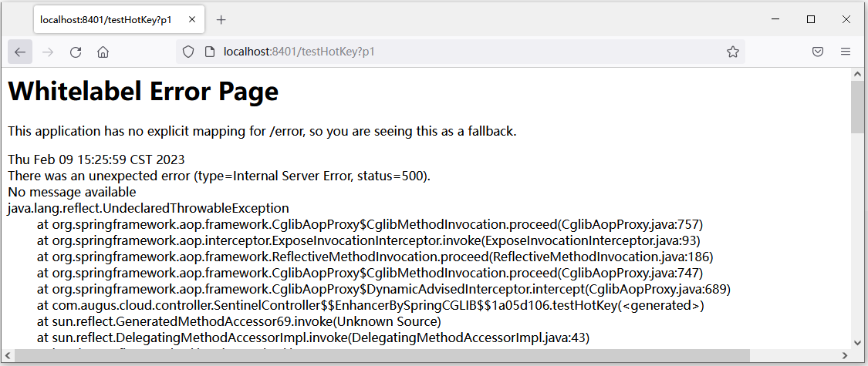Close the localhost:8401/testHotKey tab

[191, 19]
